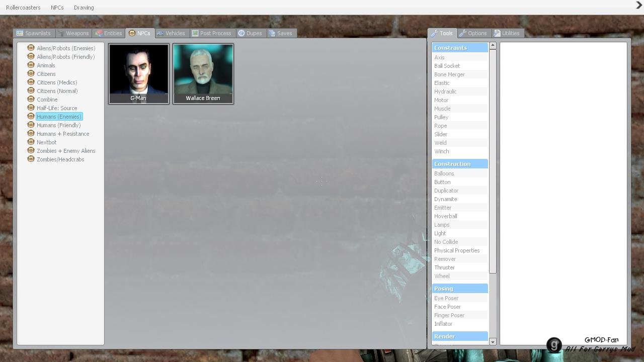The width and height of the screenshot is (644, 362).
Task: Select the Rope tool
Action: tap(460, 126)
